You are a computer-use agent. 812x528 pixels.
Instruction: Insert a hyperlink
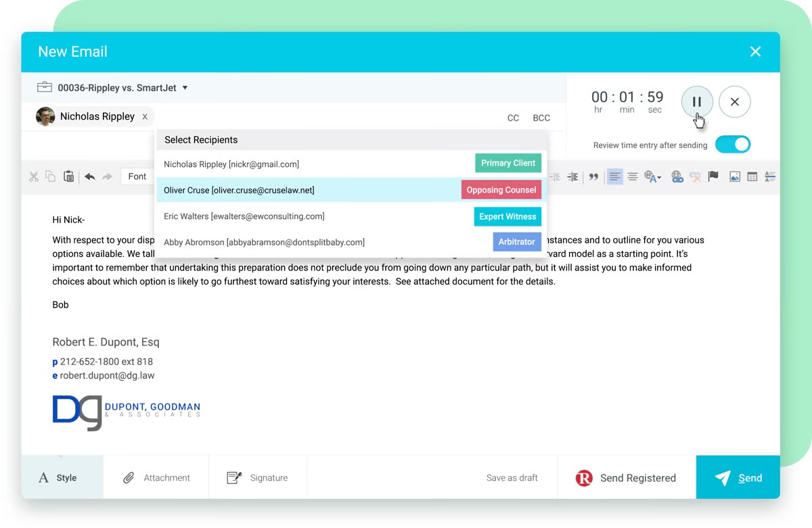(677, 176)
